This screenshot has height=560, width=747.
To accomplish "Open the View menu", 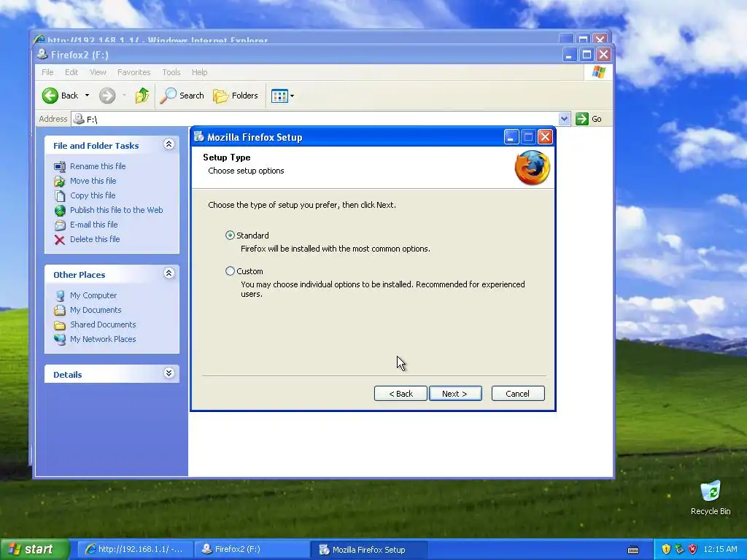I will (98, 72).
